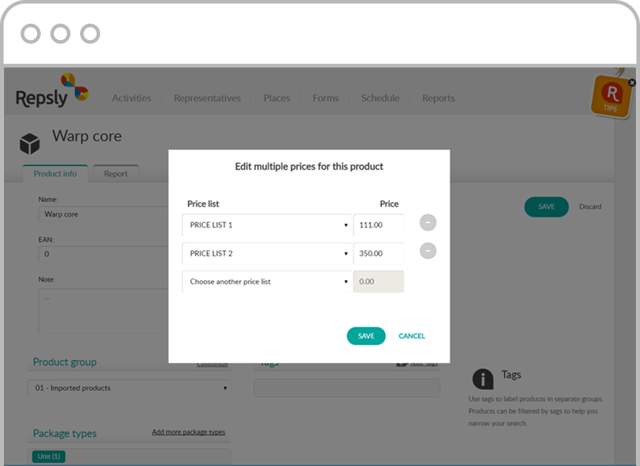Edit the 350.00 price field
This screenshot has width=640, height=466.
click(379, 253)
